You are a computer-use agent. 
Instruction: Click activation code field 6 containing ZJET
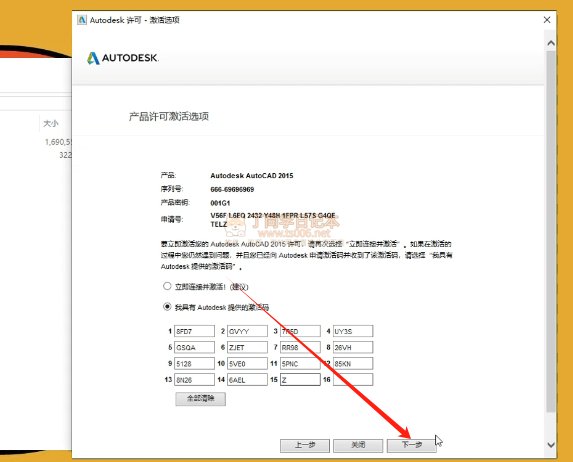tap(247, 347)
